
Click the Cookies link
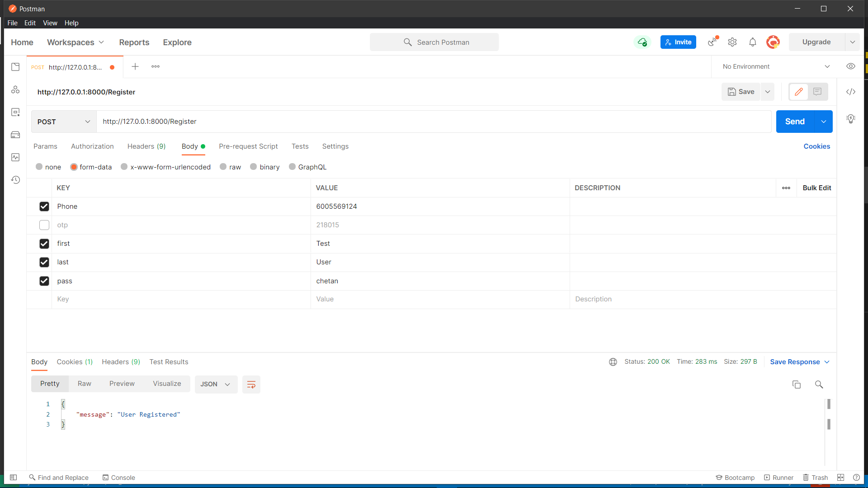tap(816, 146)
